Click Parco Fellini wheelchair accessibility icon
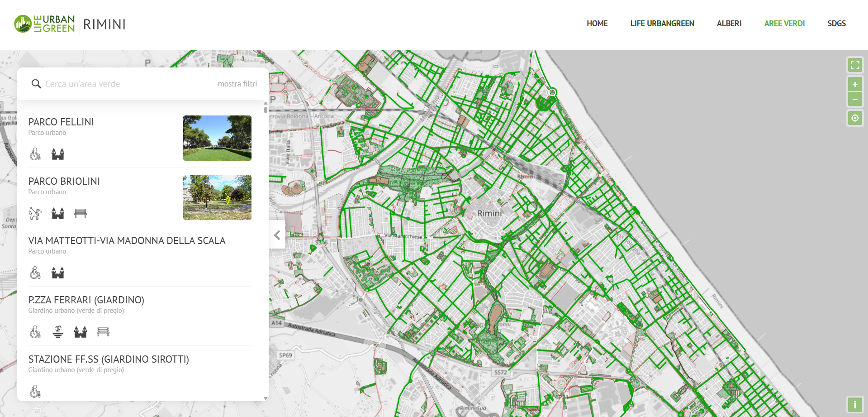868x417 pixels. (35, 154)
